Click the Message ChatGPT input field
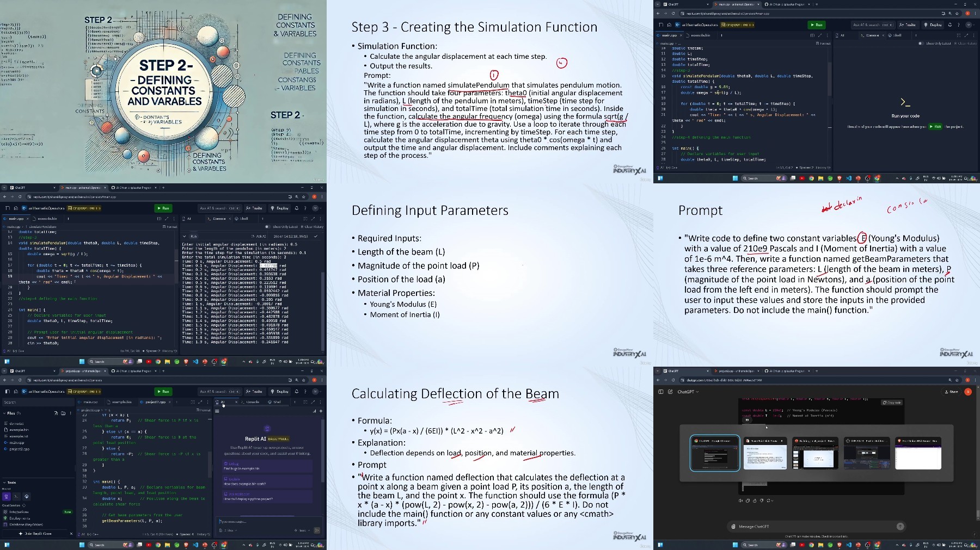The height and width of the screenshot is (550, 980). coord(817,527)
